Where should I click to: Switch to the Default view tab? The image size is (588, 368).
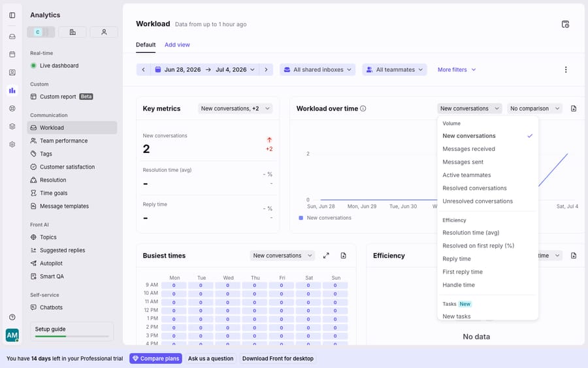pos(146,44)
